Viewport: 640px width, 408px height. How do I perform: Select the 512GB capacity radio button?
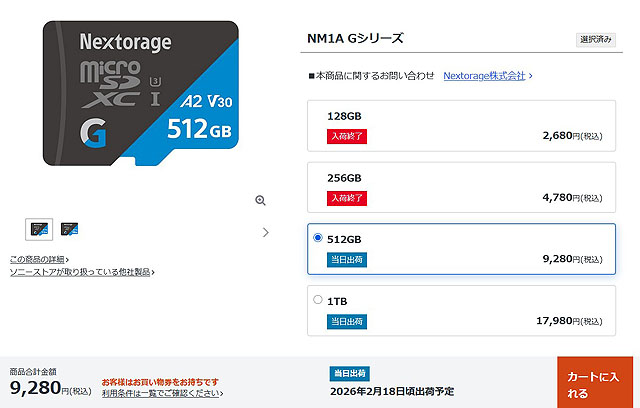coord(318,238)
